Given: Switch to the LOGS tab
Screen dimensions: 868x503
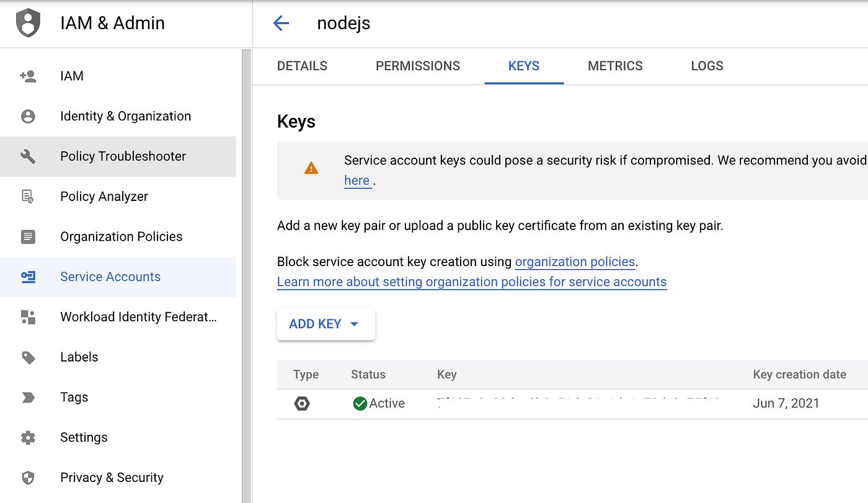Looking at the screenshot, I should coord(707,66).
